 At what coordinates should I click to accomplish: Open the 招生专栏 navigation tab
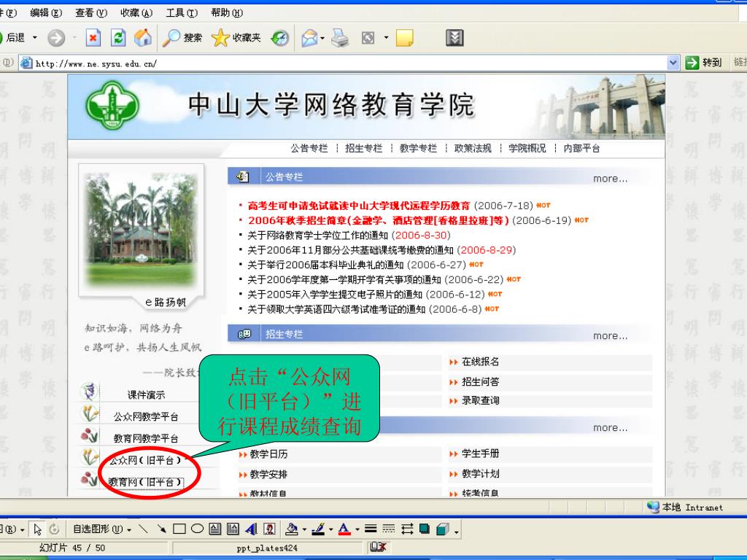tap(363, 148)
